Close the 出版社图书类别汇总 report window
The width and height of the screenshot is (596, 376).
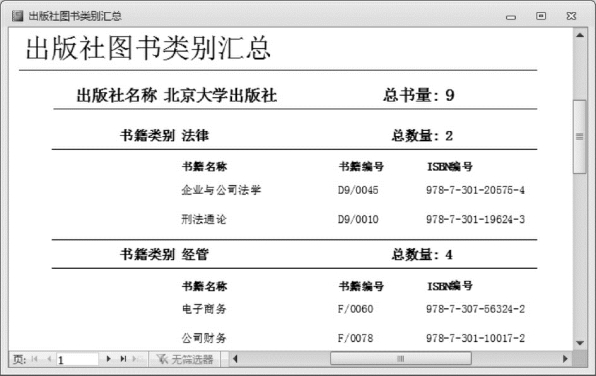tap(571, 16)
